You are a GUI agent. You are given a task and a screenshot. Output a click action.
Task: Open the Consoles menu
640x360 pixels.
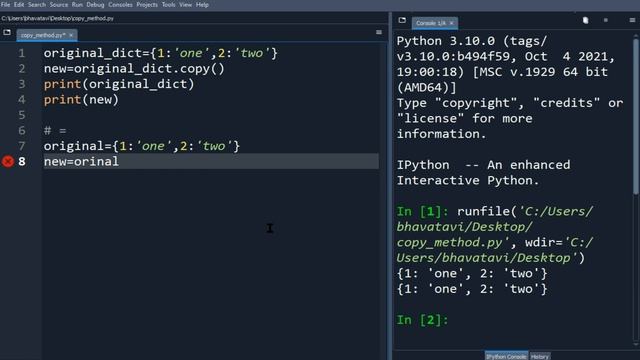point(120,4)
